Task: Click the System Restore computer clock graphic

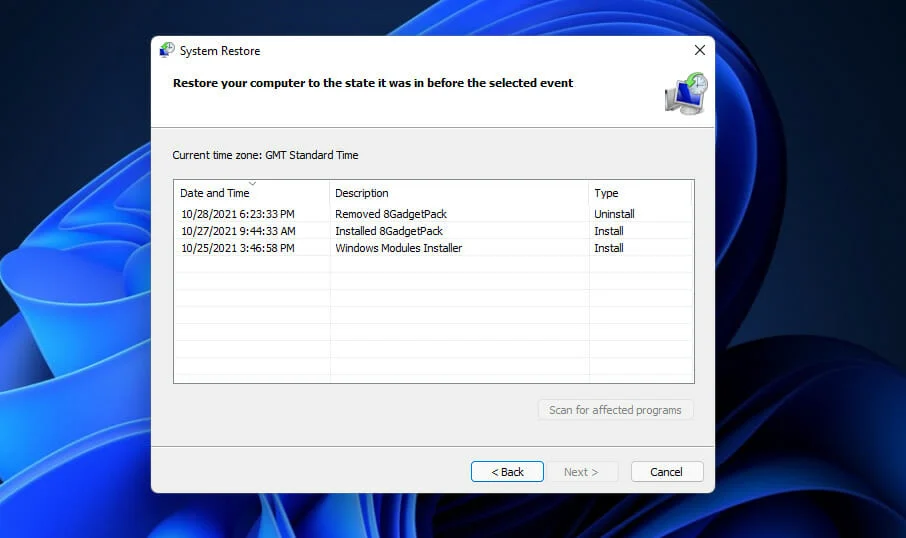Action: [x=686, y=94]
